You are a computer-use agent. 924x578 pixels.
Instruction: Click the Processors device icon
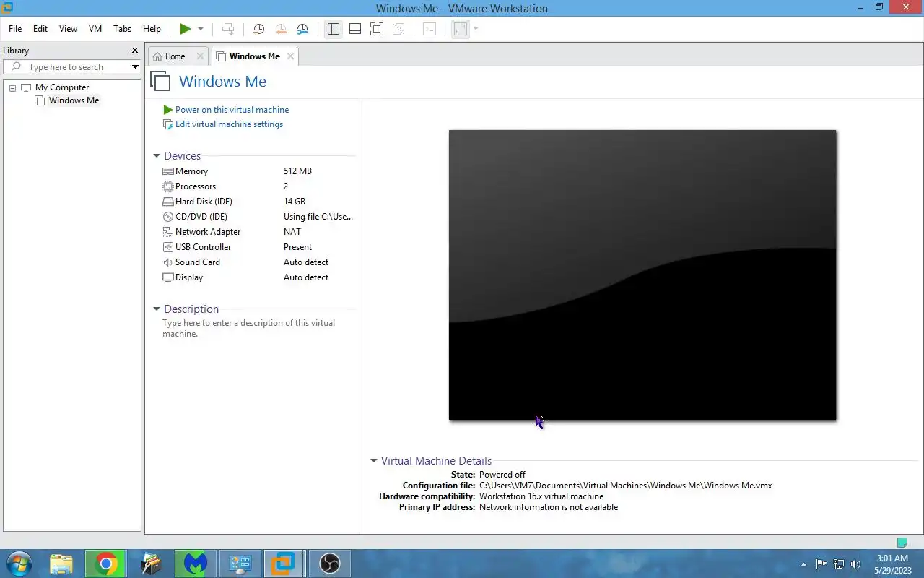(x=168, y=186)
